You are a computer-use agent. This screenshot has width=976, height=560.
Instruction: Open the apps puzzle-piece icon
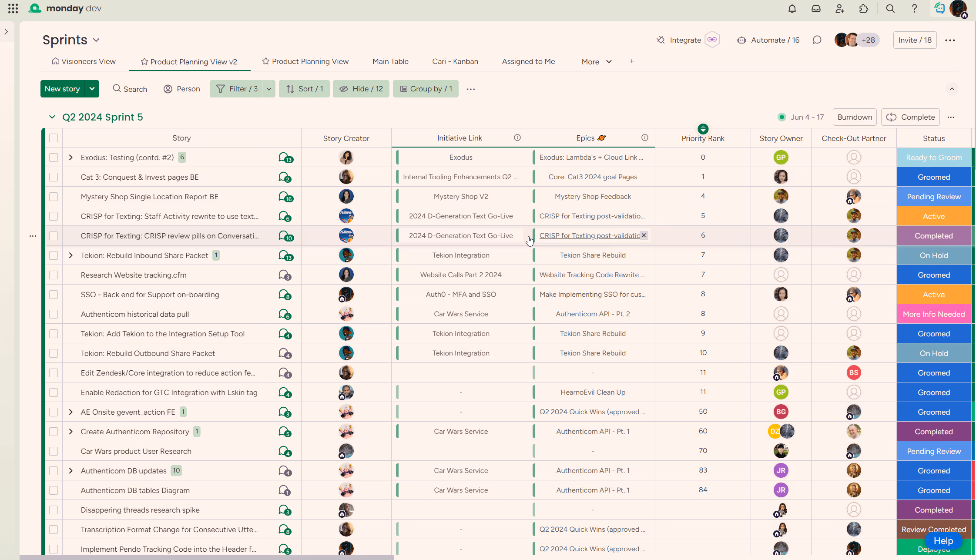pyautogui.click(x=864, y=9)
